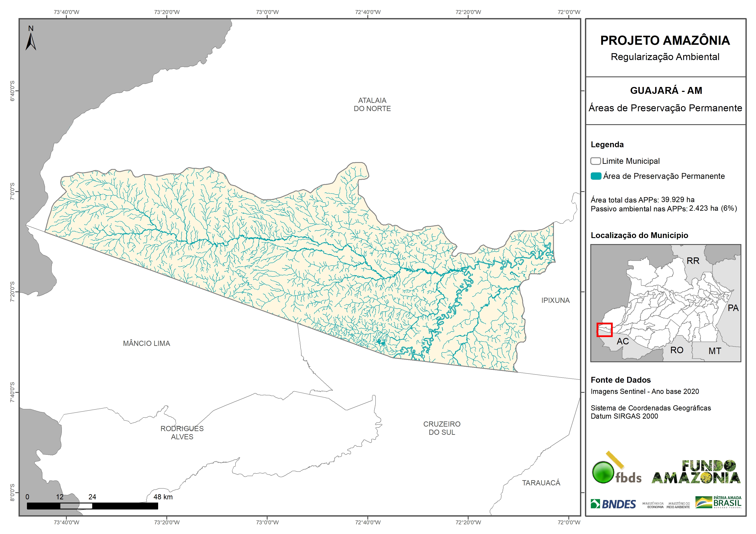Click the ATALAIA DO NORTE map label

pyautogui.click(x=372, y=104)
